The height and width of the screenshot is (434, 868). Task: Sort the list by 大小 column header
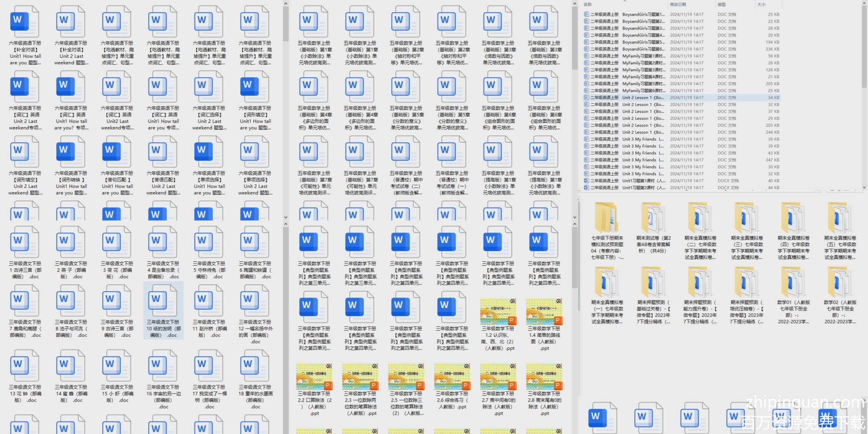(762, 4)
